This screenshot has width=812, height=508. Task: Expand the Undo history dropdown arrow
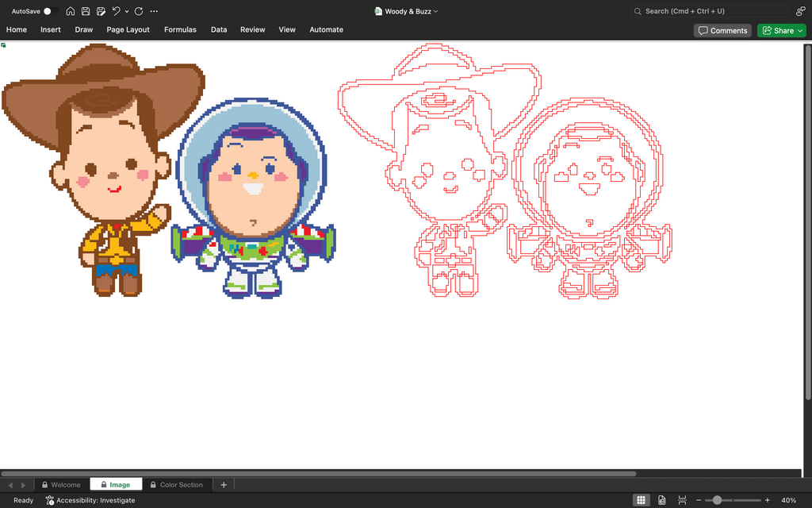[127, 11]
